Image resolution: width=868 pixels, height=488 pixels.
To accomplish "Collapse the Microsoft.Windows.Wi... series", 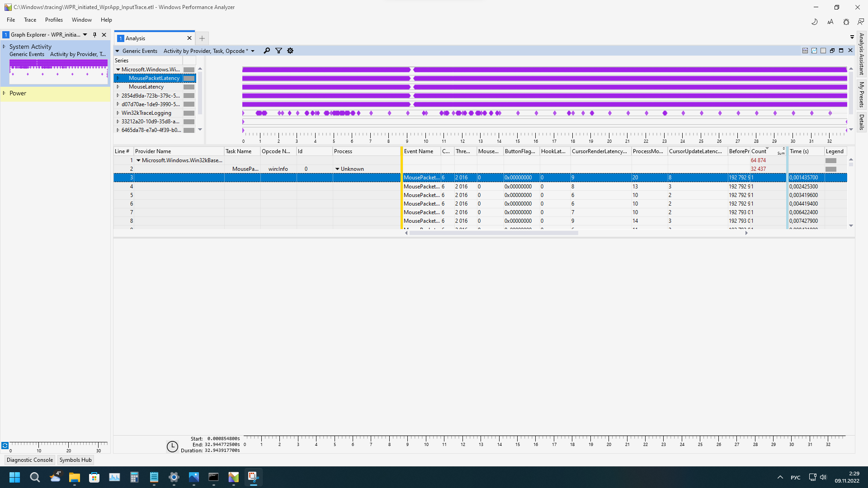I will pos(118,70).
